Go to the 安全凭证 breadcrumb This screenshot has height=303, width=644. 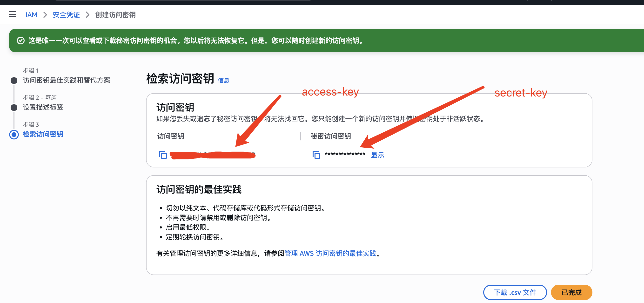pos(66,15)
